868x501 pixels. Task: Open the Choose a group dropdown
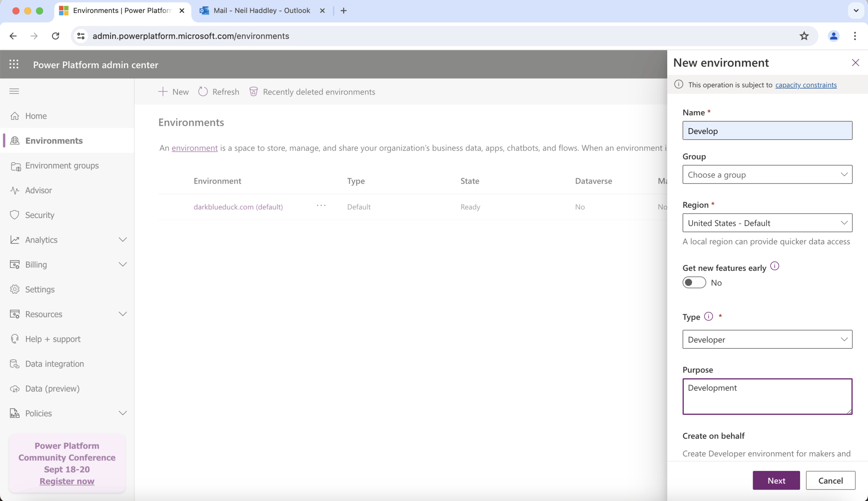(x=767, y=175)
